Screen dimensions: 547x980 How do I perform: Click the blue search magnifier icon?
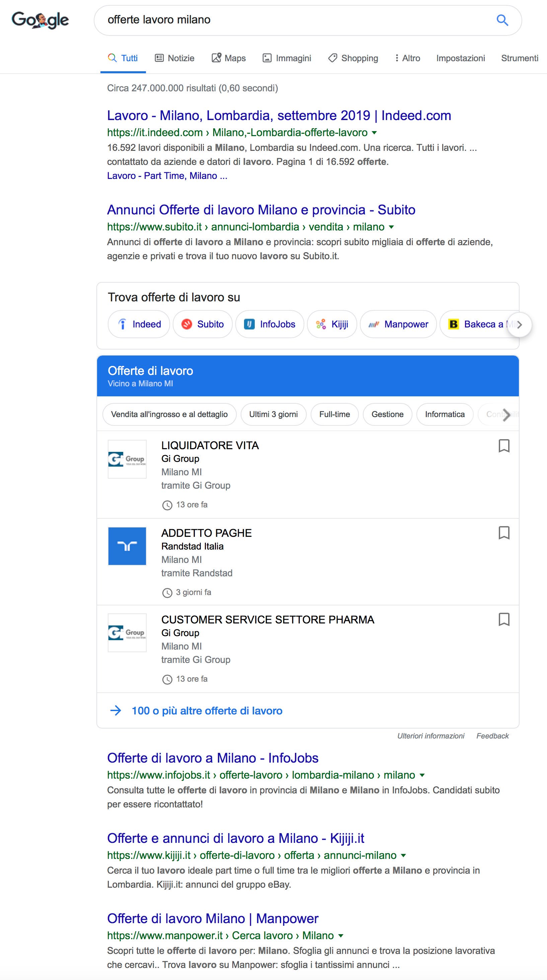pos(502,20)
